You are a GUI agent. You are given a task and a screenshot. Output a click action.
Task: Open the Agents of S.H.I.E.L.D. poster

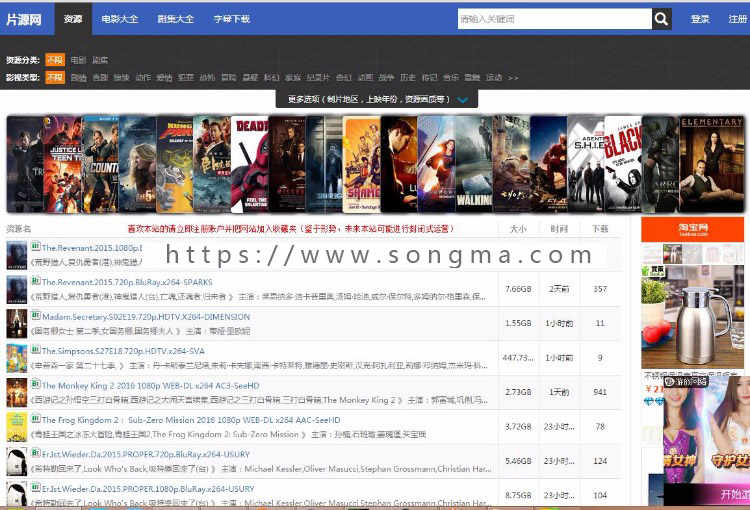(x=586, y=164)
